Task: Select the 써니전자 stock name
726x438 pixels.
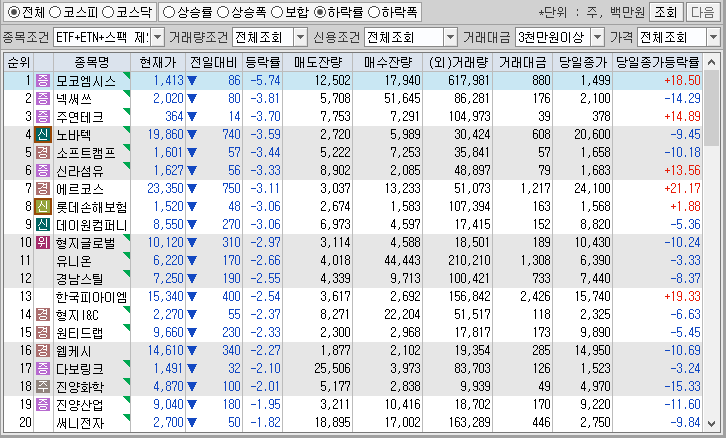Action: [80, 423]
